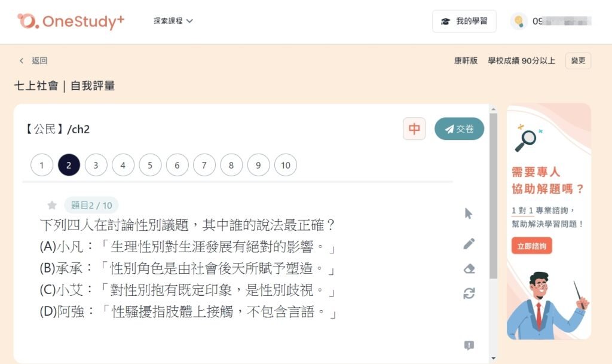Viewport: 612px width, 364px height.
Task: Toggle the 中 difficulty button
Action: (414, 129)
